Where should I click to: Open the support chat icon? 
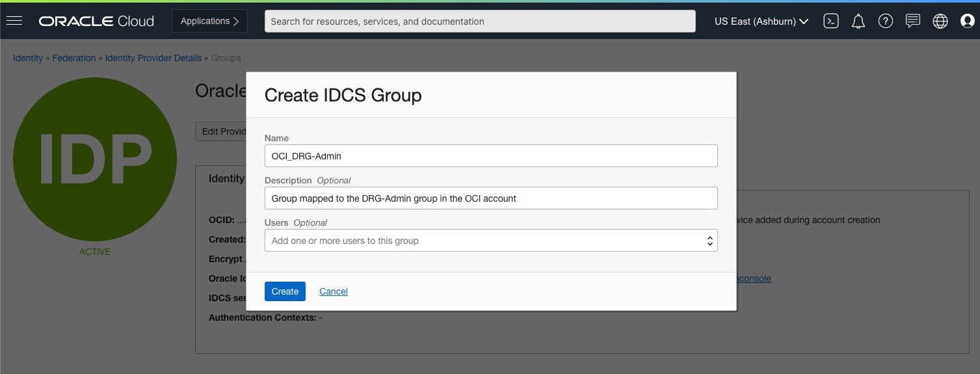[913, 21]
